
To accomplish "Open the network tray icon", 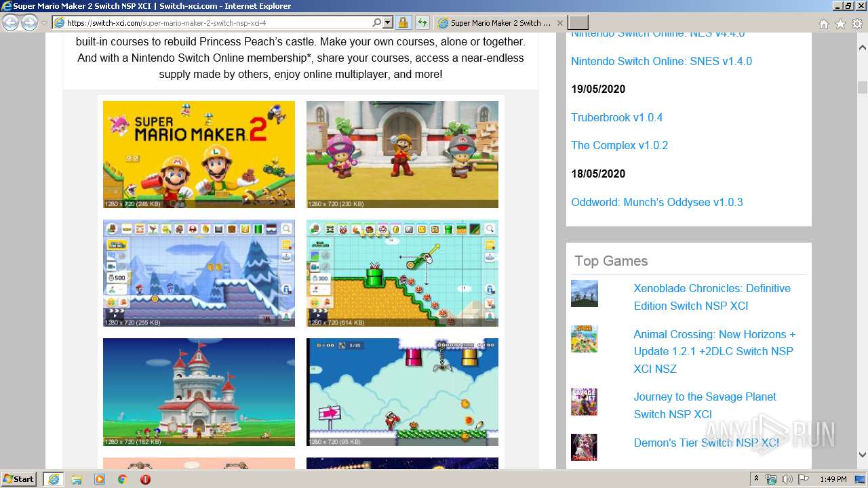I will tap(771, 479).
